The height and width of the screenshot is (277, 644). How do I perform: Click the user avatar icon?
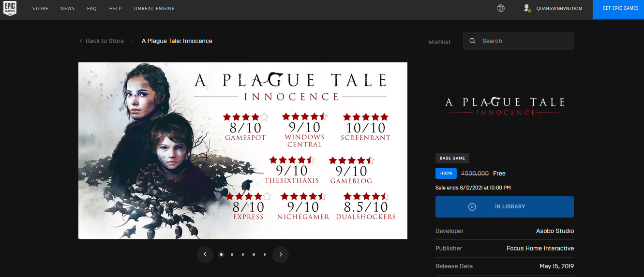coord(527,8)
